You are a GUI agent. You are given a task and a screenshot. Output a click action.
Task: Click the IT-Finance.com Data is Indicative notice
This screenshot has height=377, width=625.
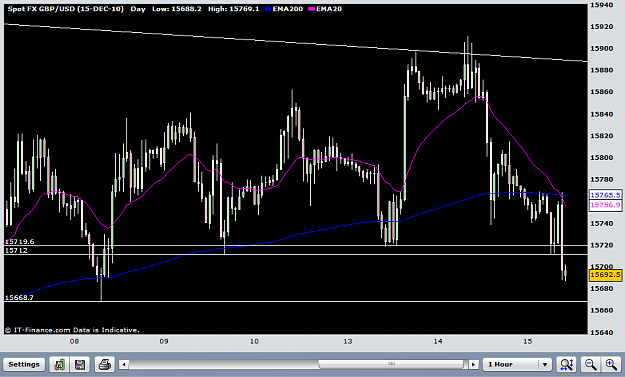(72, 330)
